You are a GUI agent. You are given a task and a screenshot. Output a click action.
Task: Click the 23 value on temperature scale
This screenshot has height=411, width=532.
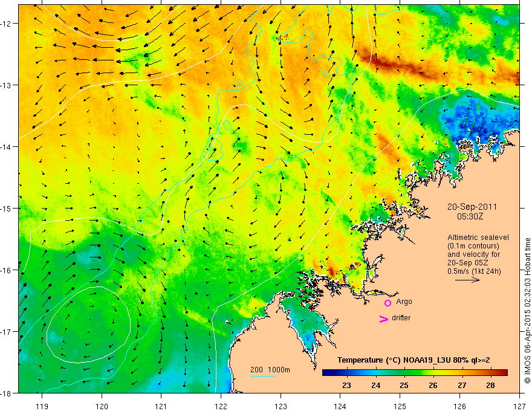pyautogui.click(x=346, y=386)
